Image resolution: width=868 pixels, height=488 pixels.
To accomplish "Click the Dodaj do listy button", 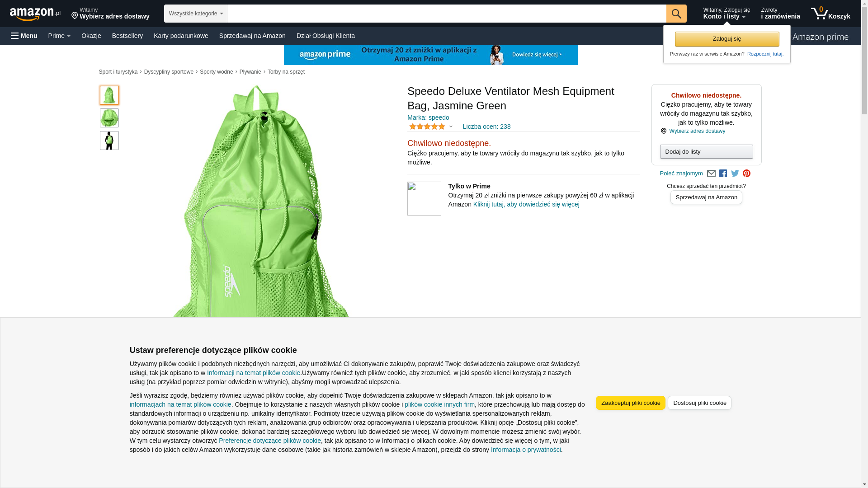I will coord(706,151).
